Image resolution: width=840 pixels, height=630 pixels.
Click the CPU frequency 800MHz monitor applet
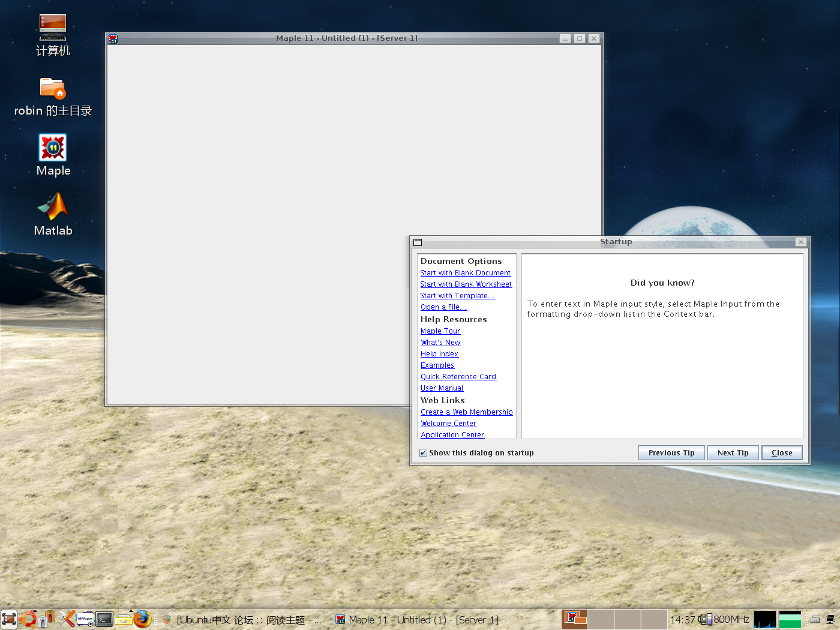click(724, 619)
